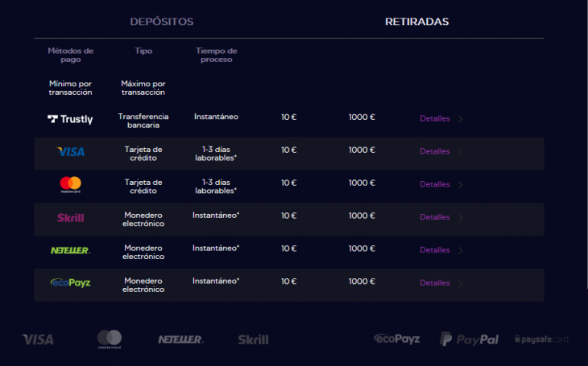The image size is (588, 366).
Task: Click the 'Métodos de pago' column header
Action: [x=71, y=55]
